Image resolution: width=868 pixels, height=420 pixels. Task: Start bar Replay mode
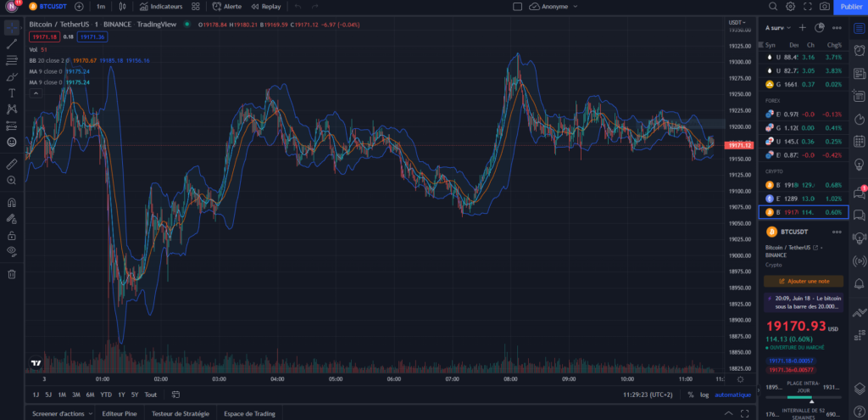tap(265, 7)
